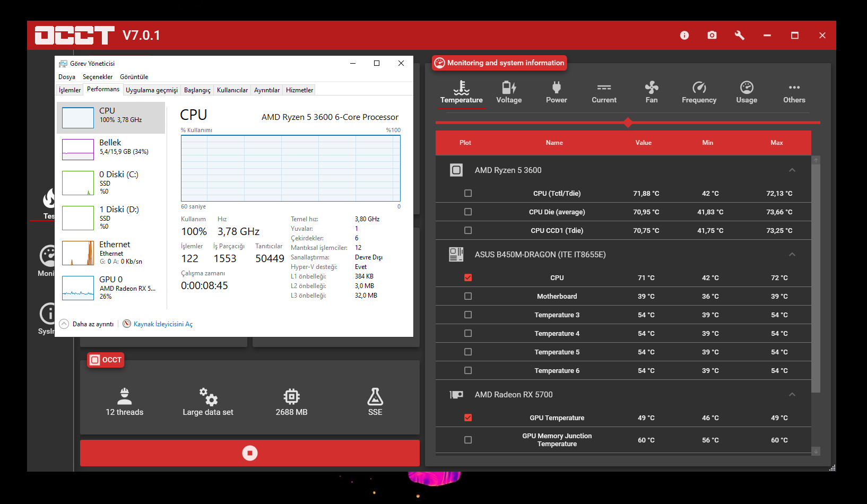
Task: Take a screenshot with the camera icon
Action: [712, 35]
